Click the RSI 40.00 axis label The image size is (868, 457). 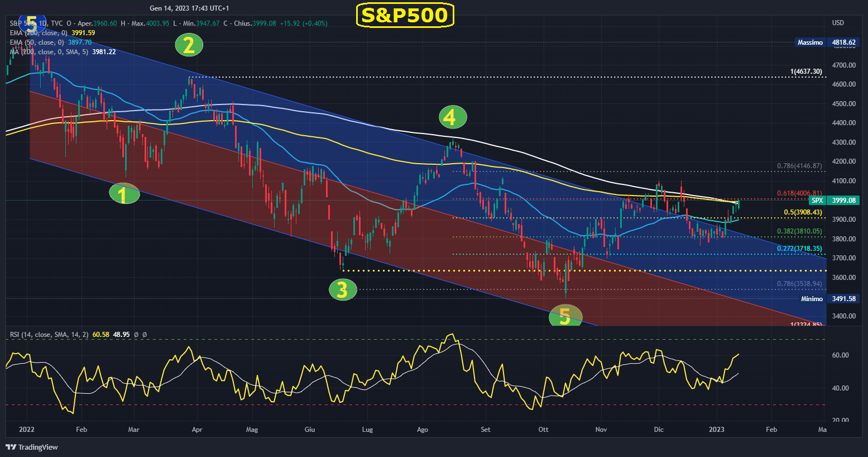pos(840,388)
